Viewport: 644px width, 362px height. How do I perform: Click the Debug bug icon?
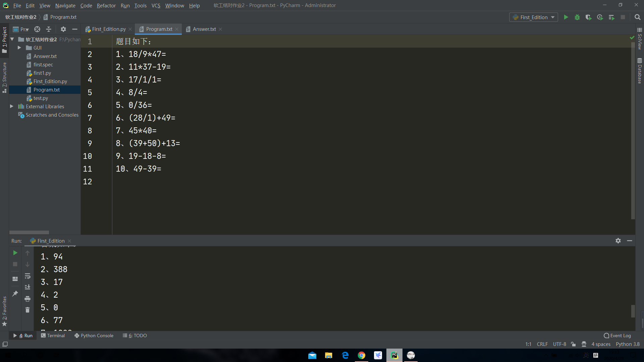[577, 17]
